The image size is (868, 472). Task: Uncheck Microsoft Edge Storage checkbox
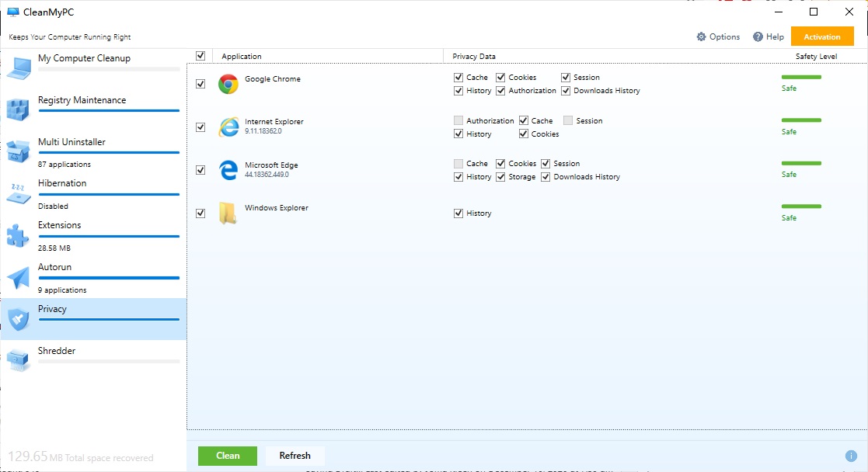click(500, 177)
